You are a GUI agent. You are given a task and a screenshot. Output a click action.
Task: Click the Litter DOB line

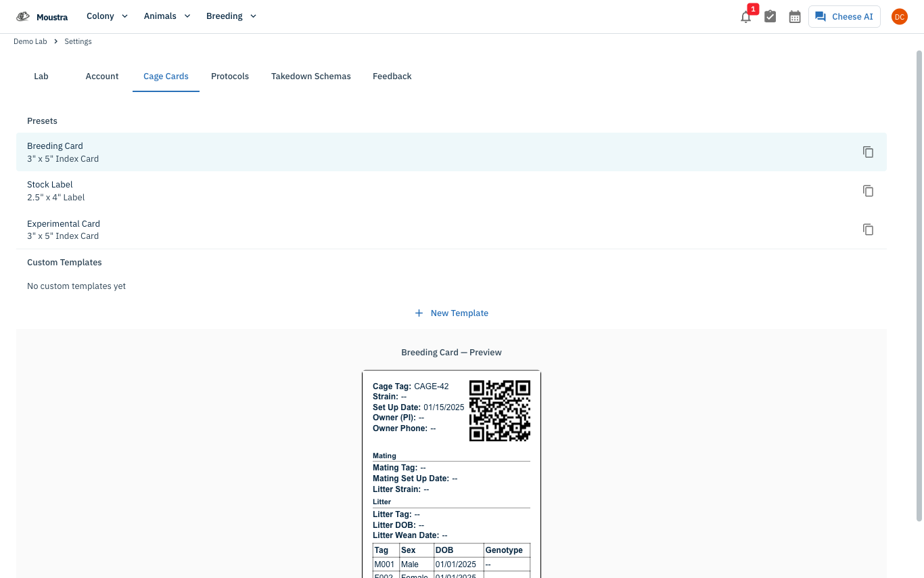[398, 525]
